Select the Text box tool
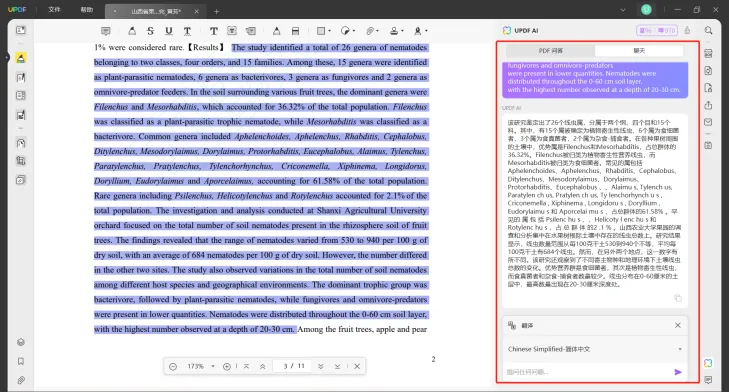Screen dimensions: 729x392 [232, 31]
